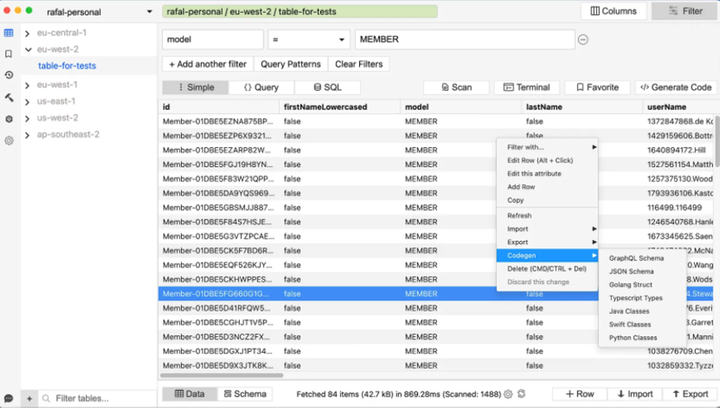The width and height of the screenshot is (720, 408).
Task: Open the equals operator dropdown
Action: click(x=309, y=39)
